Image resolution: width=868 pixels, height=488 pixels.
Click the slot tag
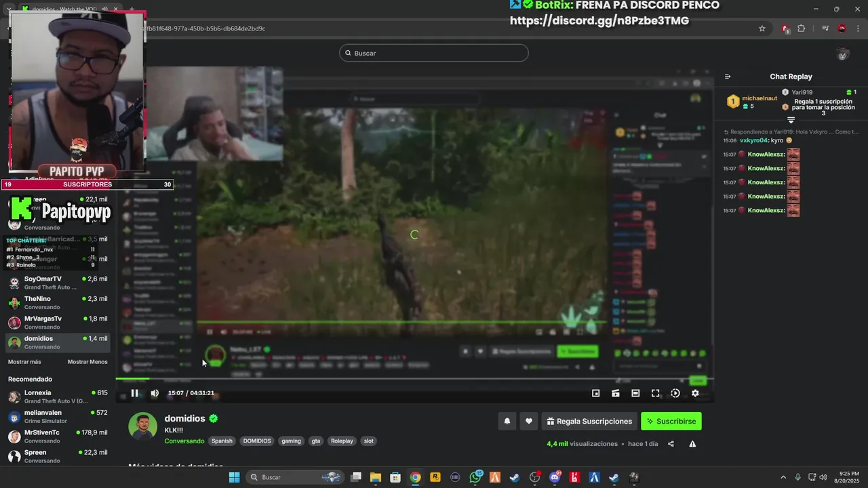[369, 441]
